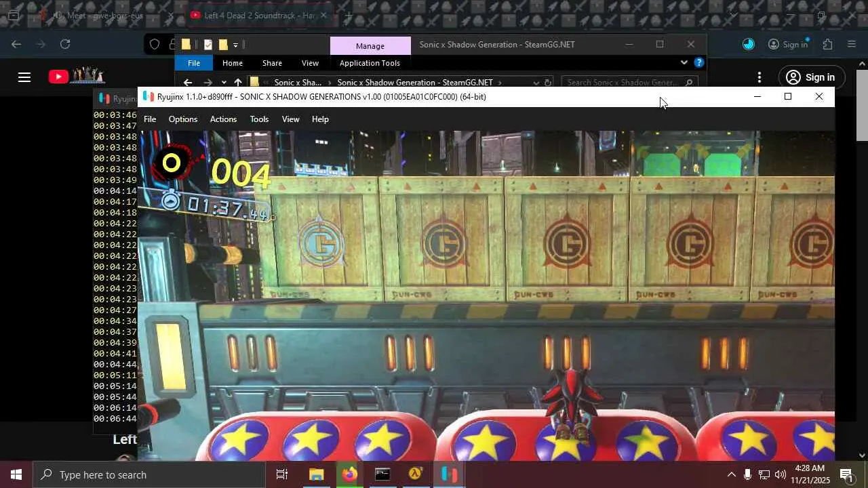The image size is (868, 488).
Task: Jump to the 00:05:44 timestamp
Action: [x=115, y=397]
